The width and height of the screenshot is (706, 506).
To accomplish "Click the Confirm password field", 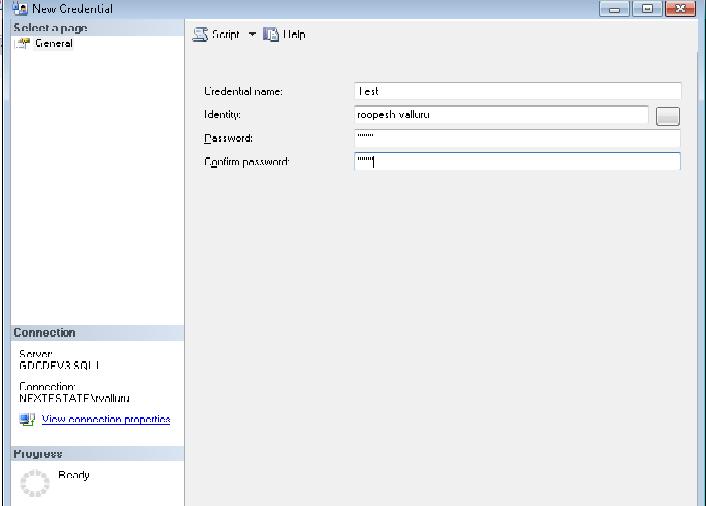I will [517, 161].
